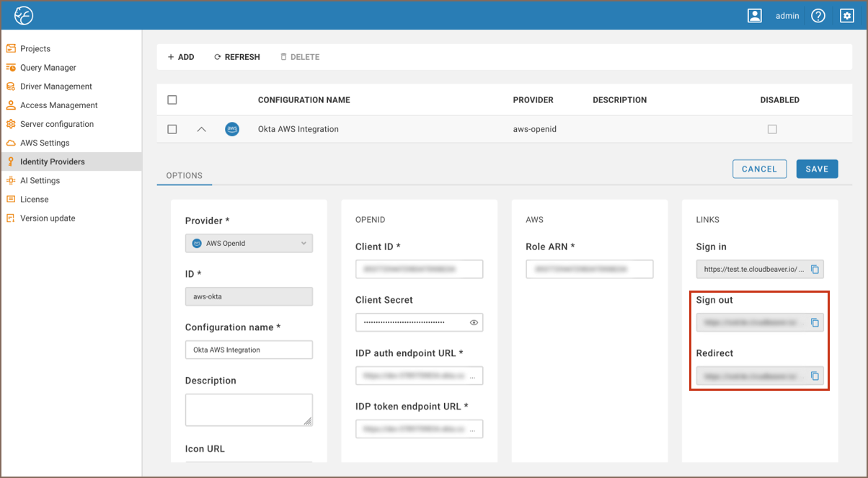Screen dimensions: 868x478
Task: Copy the Redirect link
Action: 815,376
